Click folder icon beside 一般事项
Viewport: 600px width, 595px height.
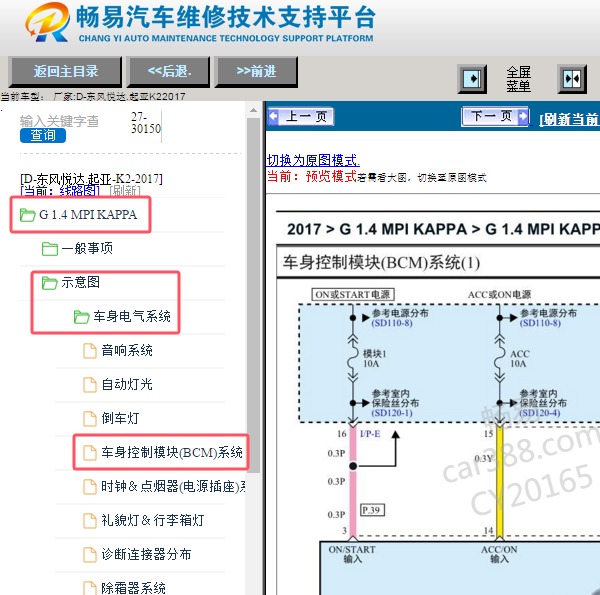[50, 249]
